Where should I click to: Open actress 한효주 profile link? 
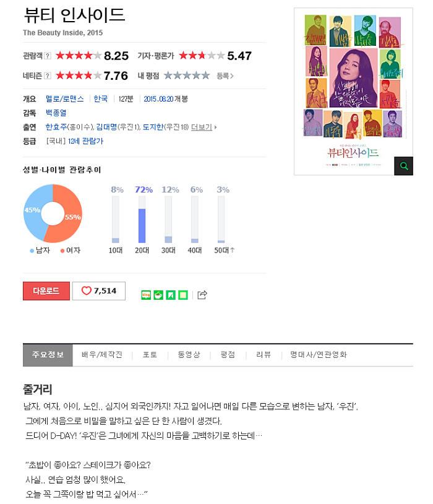coord(56,127)
